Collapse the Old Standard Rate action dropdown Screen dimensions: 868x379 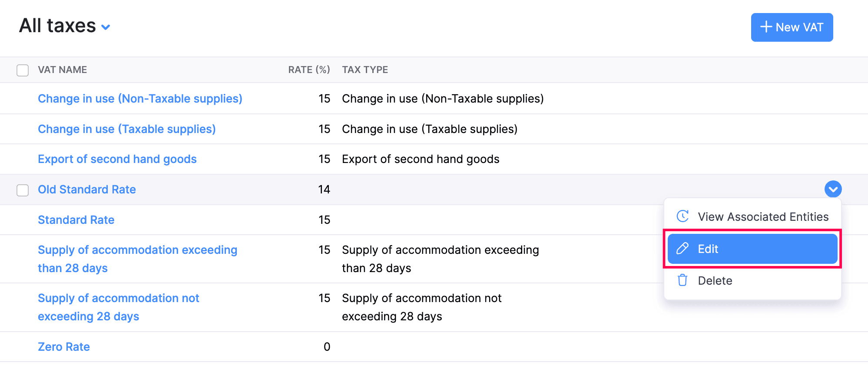[x=833, y=189]
